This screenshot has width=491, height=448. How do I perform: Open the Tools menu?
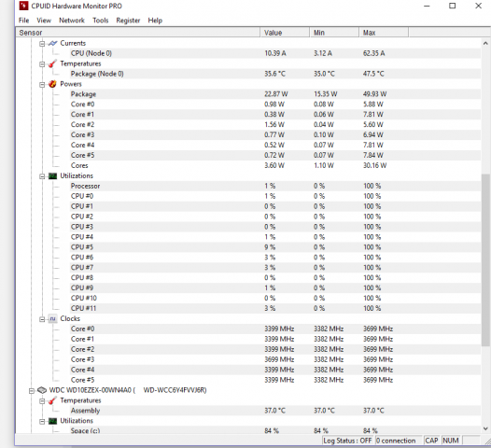(101, 21)
